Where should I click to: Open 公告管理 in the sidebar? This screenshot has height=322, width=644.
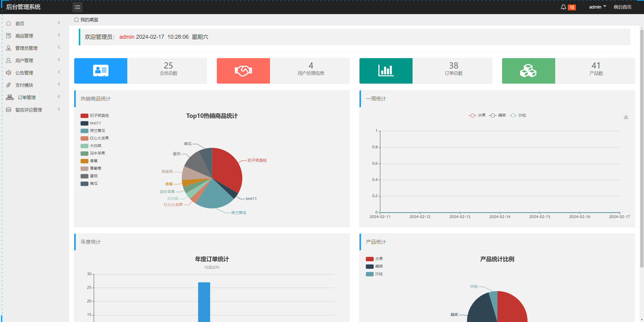[x=24, y=73]
